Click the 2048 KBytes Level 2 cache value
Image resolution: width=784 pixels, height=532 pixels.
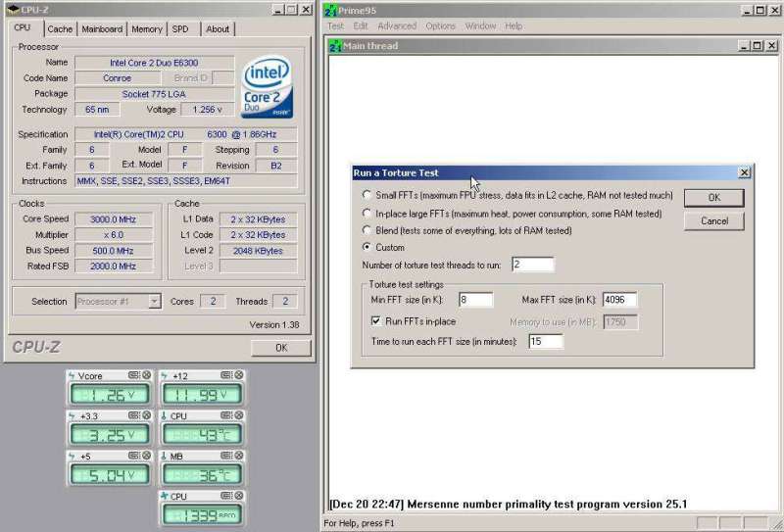coord(258,251)
